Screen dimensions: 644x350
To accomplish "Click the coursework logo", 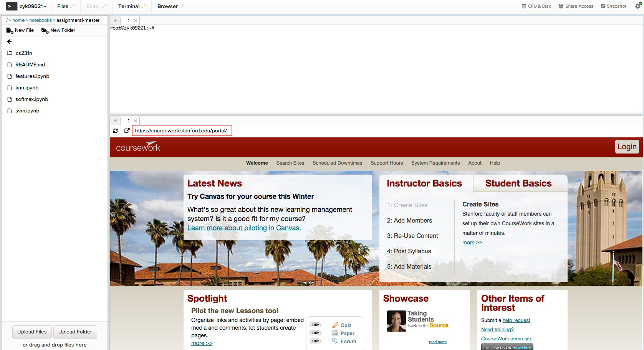I will tap(138, 147).
